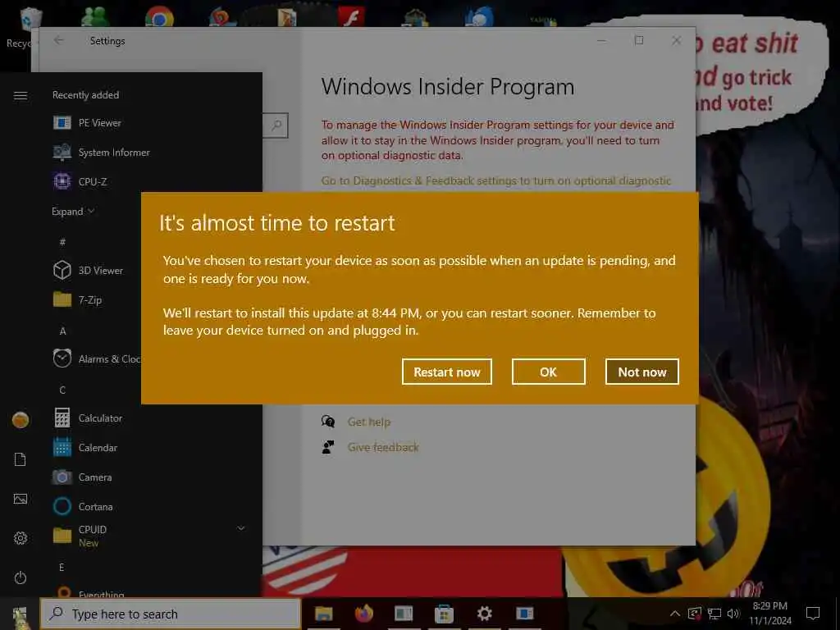
Task: Open the System Informer app icon
Action: click(62, 152)
